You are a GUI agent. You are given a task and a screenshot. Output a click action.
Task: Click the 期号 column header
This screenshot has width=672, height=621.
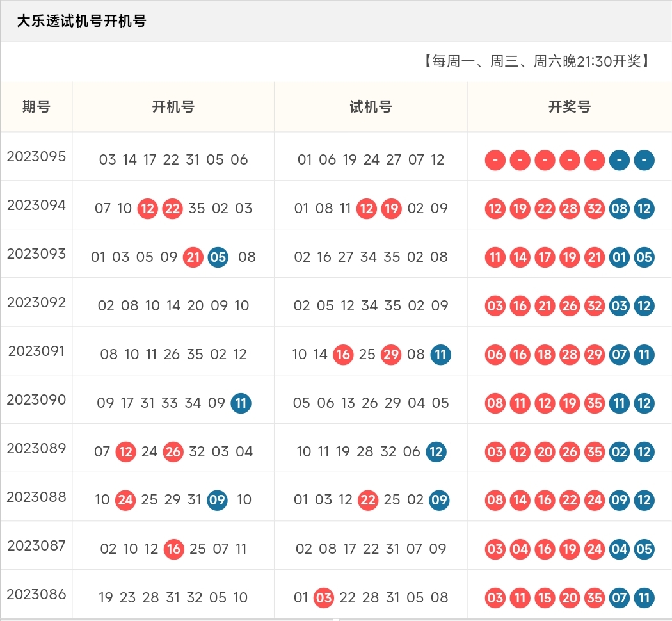[36, 106]
